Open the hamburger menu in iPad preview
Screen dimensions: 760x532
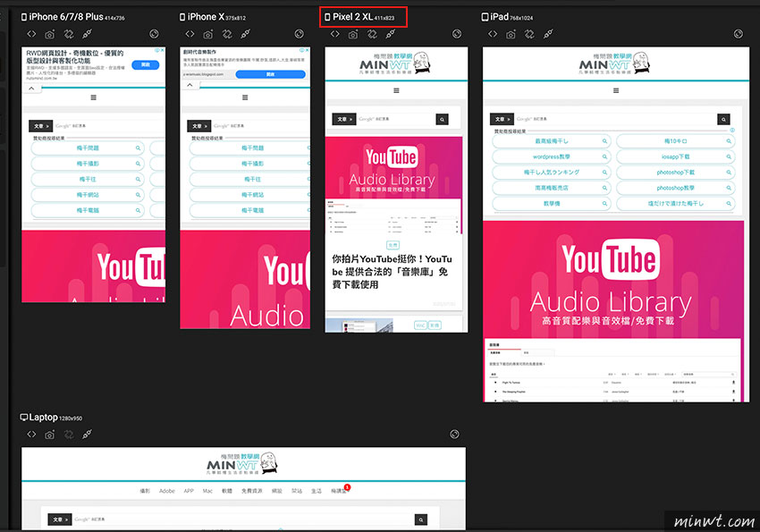616,90
